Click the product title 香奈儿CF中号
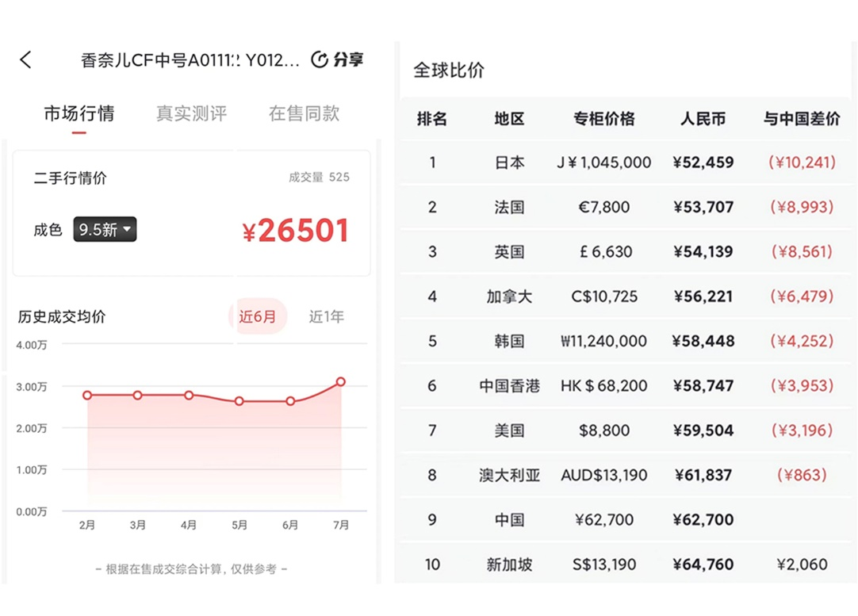Image resolution: width=858 pixels, height=616 pixels. 190,60
